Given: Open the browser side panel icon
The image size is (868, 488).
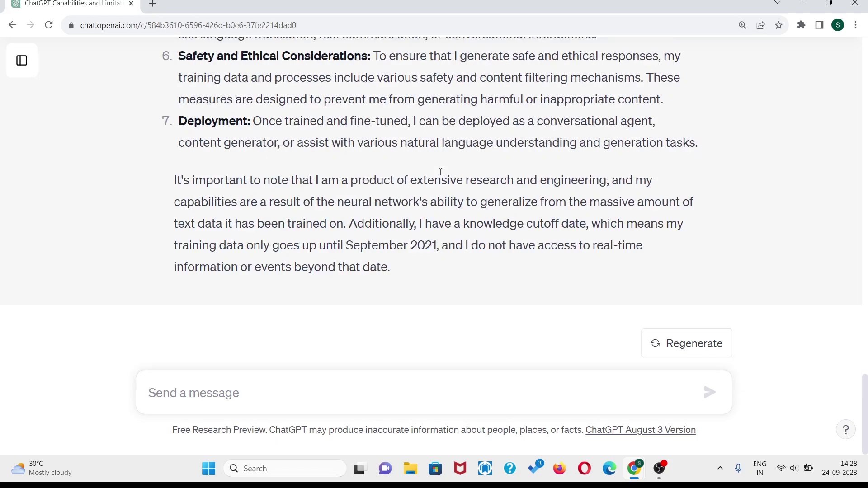Looking at the screenshot, I should click(819, 25).
